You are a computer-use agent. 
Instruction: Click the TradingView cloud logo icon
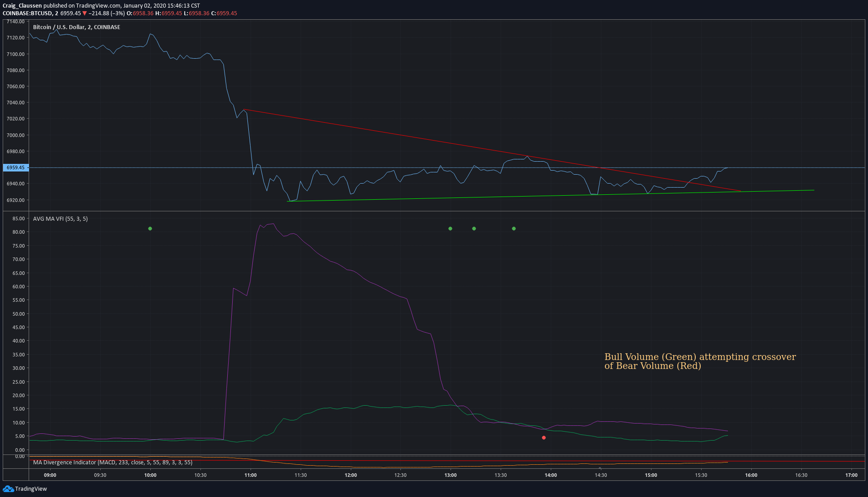click(8, 488)
